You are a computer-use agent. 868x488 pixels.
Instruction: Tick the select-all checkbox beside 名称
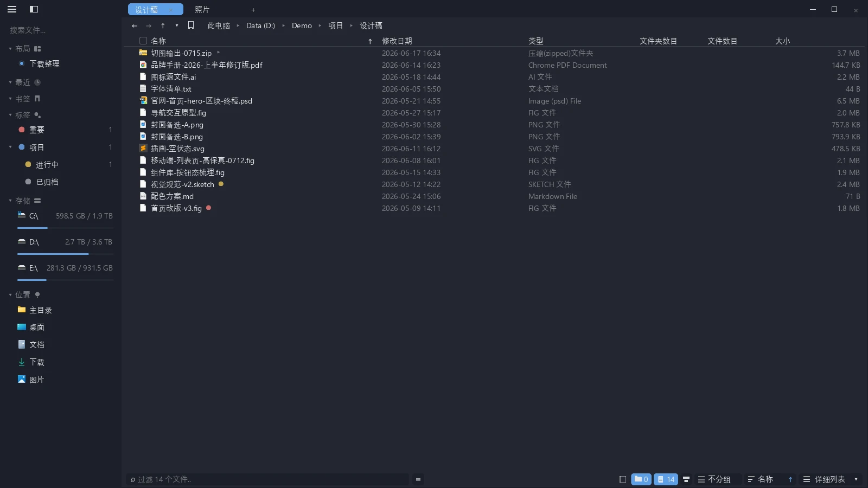point(143,41)
